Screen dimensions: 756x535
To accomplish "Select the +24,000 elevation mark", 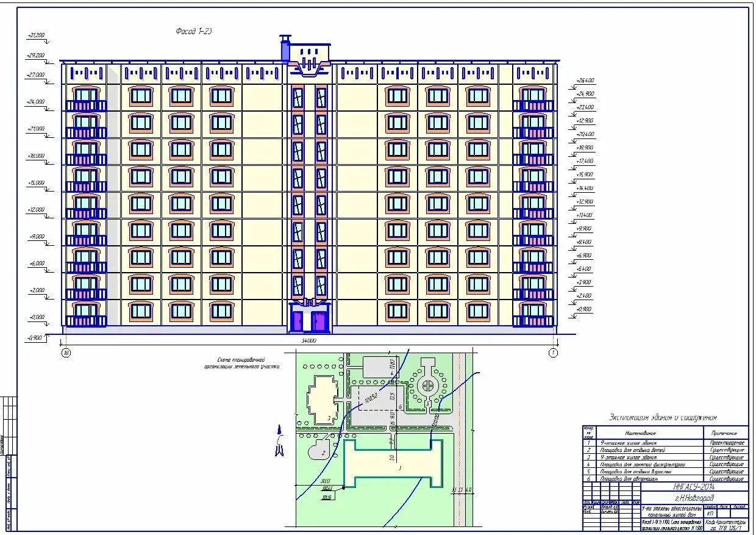I will tap(36, 102).
